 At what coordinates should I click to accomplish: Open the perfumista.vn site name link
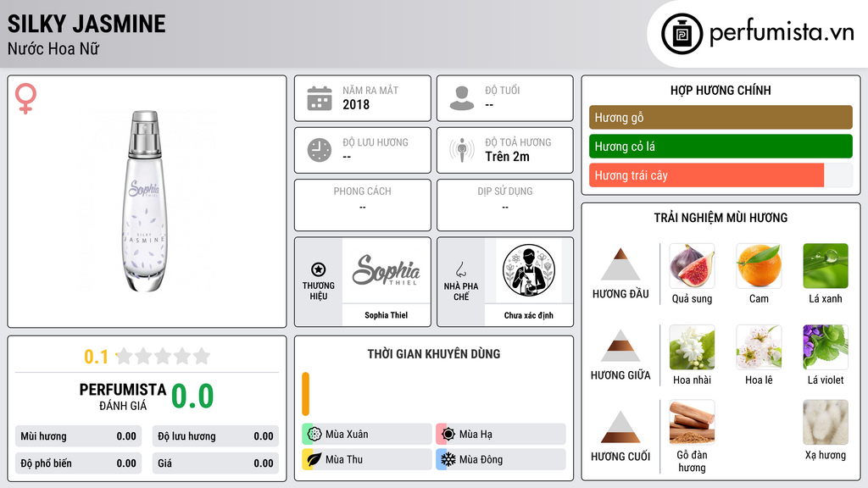(x=782, y=33)
